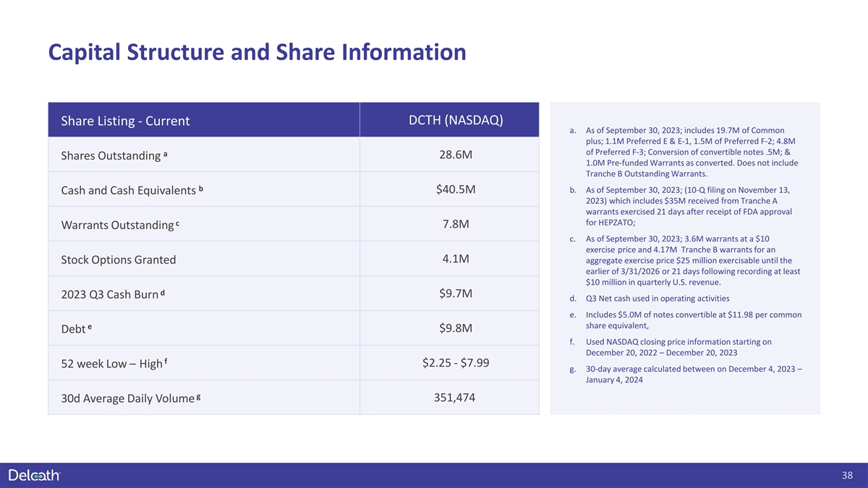The width and height of the screenshot is (868, 488).
Task: Click the 351,474 average volume value
Action: coord(456,397)
